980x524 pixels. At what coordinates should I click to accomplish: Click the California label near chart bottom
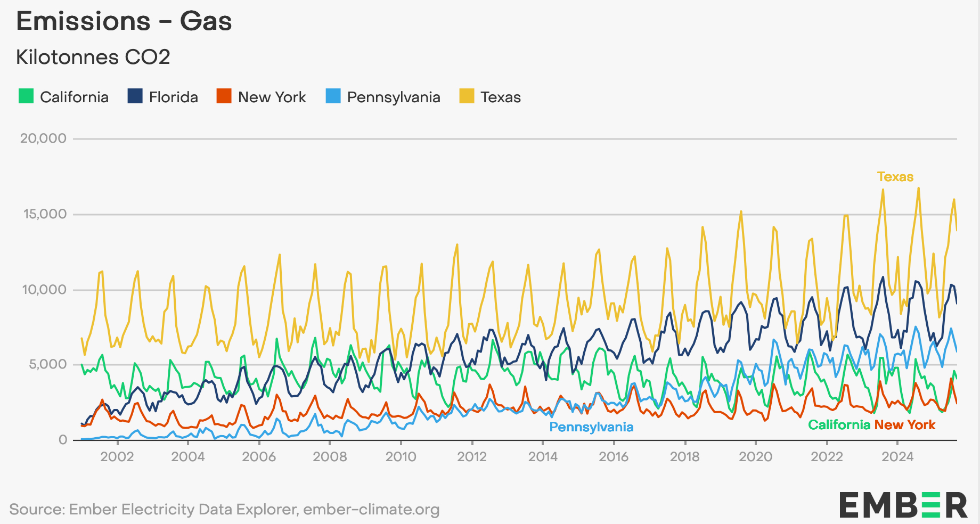pos(839,425)
